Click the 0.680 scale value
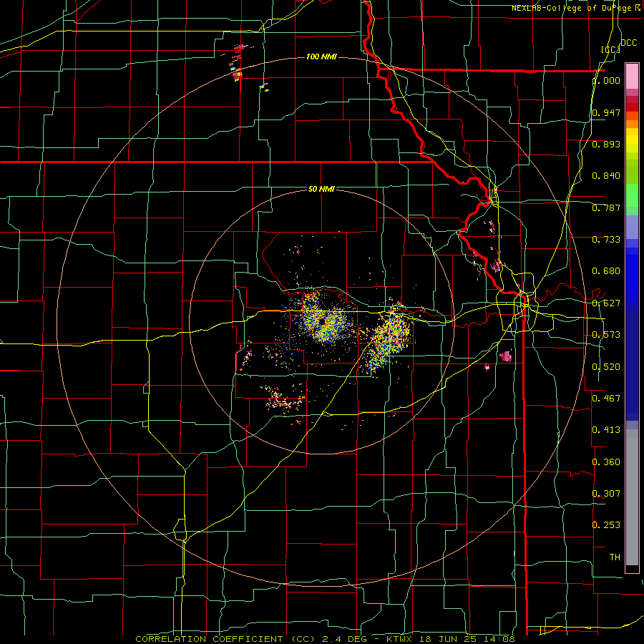644x644 pixels. point(606,271)
